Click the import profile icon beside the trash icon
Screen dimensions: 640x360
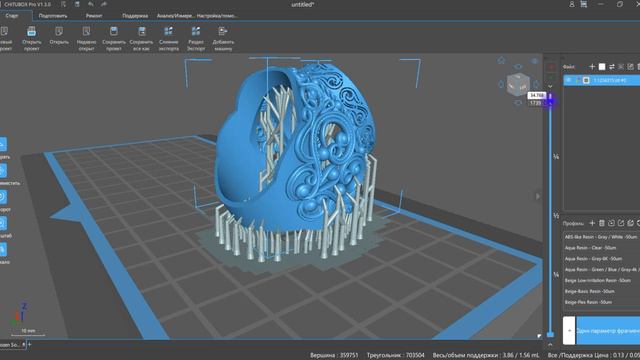click(x=611, y=223)
